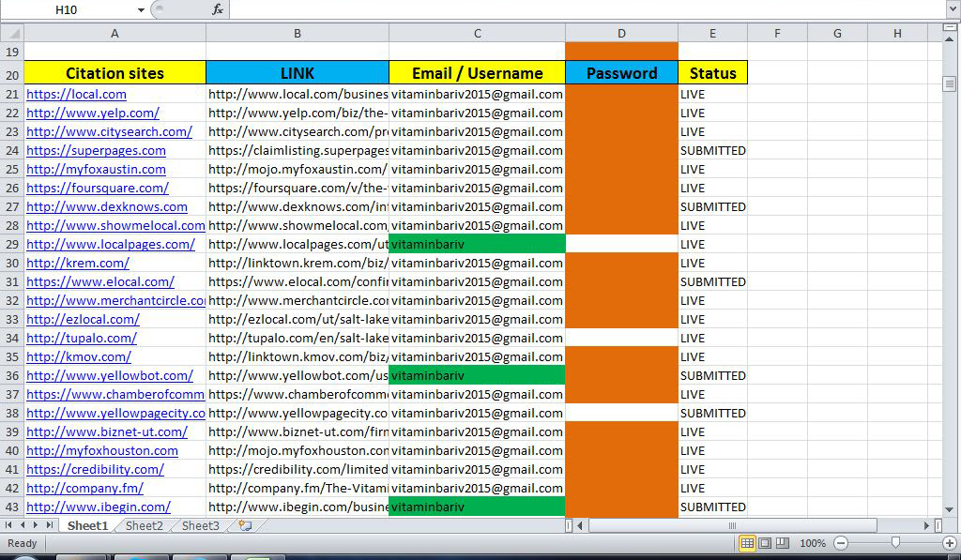The height and width of the screenshot is (560, 961).
Task: Open the http://www.citysearch.com/ link
Action: tap(109, 131)
